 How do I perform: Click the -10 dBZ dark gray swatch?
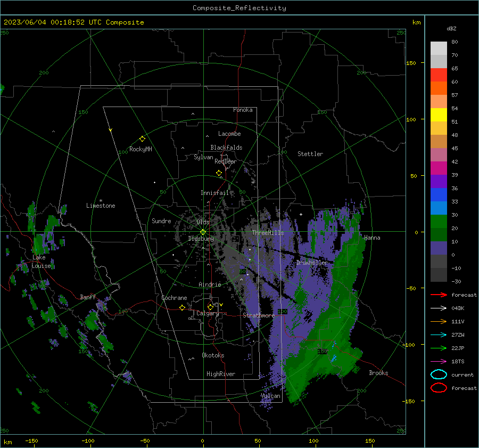coord(439,274)
